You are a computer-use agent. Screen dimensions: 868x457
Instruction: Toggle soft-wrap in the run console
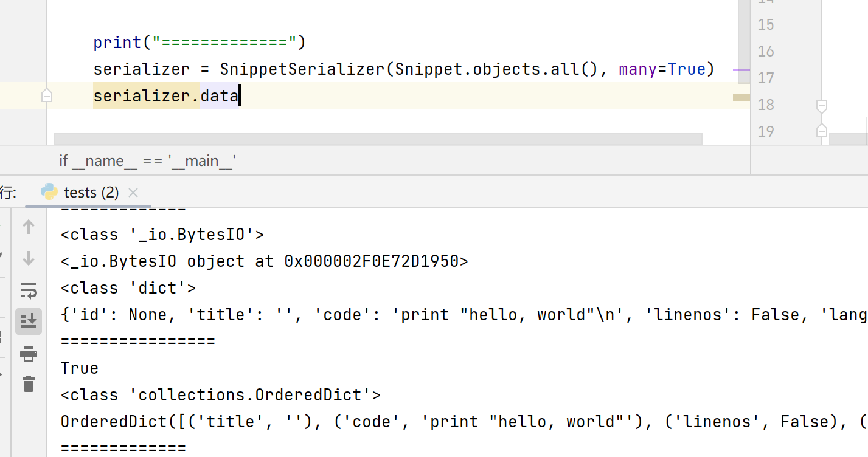29,290
